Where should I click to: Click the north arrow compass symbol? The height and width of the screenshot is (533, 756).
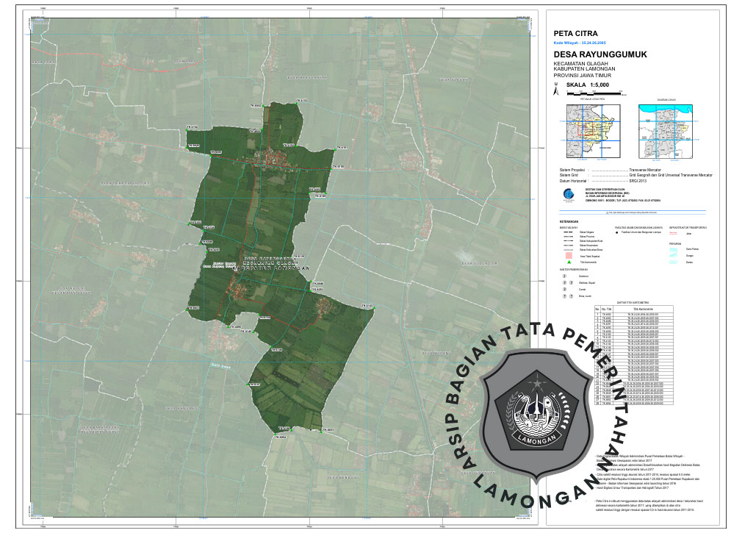556,91
